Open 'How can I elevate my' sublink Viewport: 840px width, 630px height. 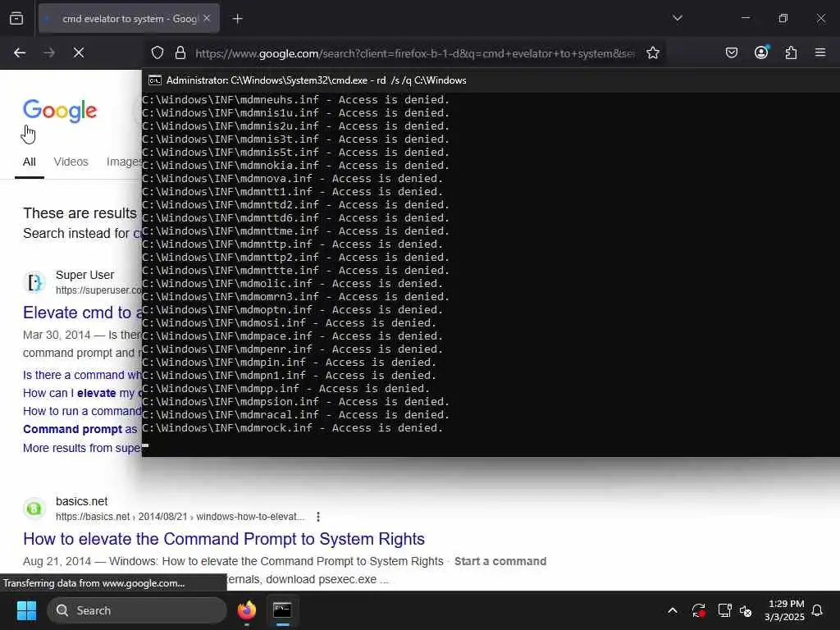(x=82, y=393)
